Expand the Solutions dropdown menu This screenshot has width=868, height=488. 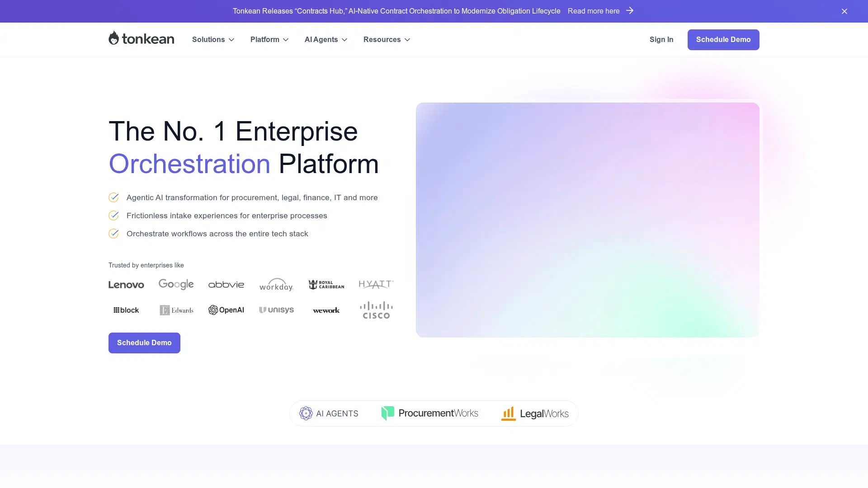pyautogui.click(x=213, y=40)
